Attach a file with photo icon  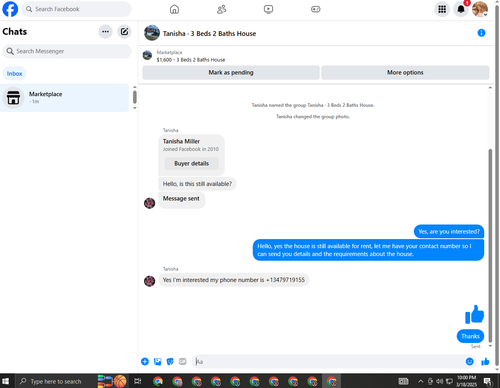click(157, 361)
